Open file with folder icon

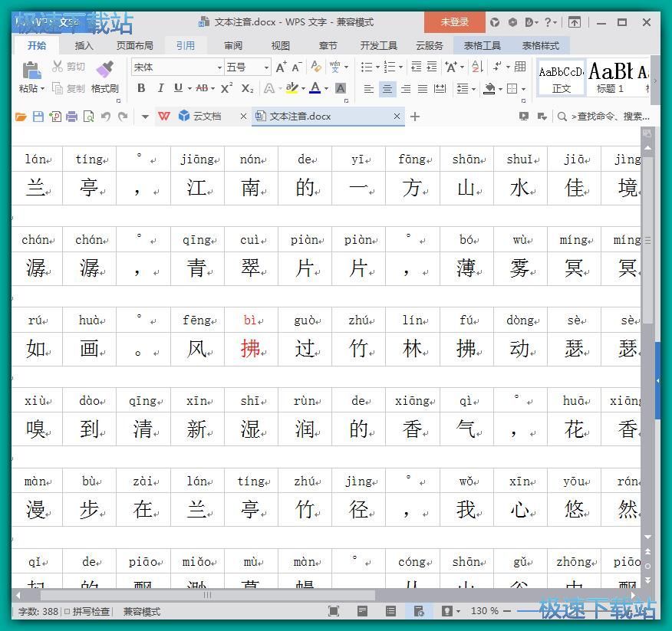pyautogui.click(x=21, y=117)
